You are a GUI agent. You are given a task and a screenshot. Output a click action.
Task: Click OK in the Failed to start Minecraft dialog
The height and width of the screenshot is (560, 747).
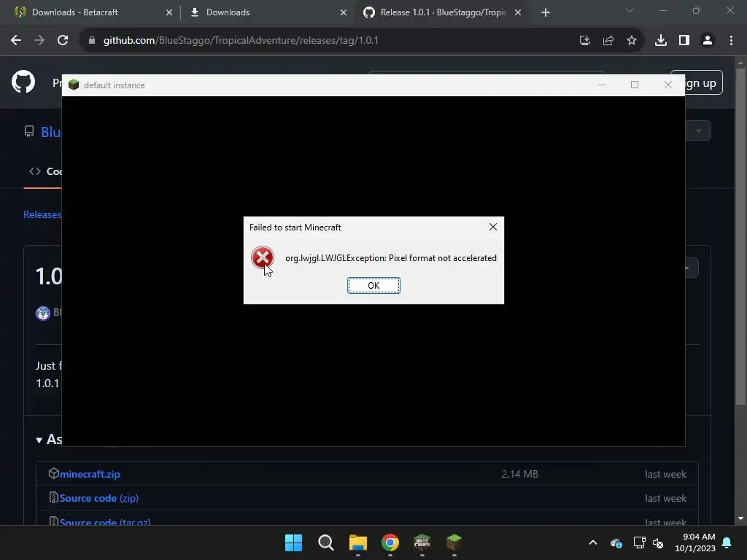coord(373,285)
